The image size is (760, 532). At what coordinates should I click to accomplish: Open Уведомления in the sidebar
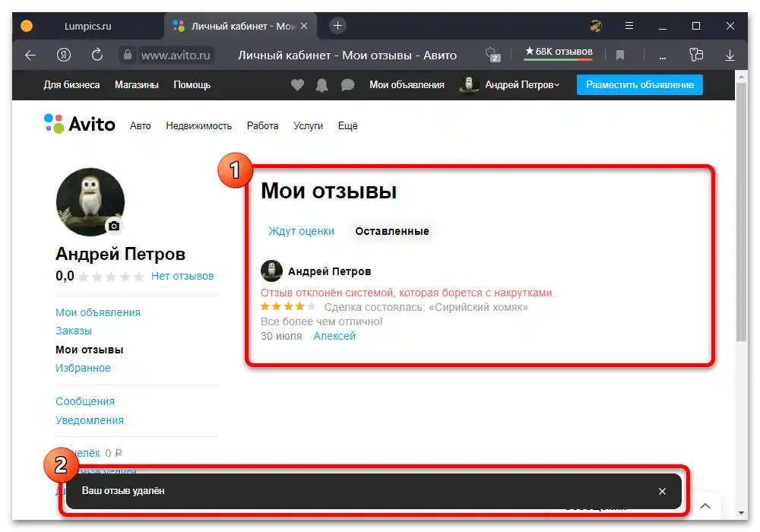[x=90, y=420]
